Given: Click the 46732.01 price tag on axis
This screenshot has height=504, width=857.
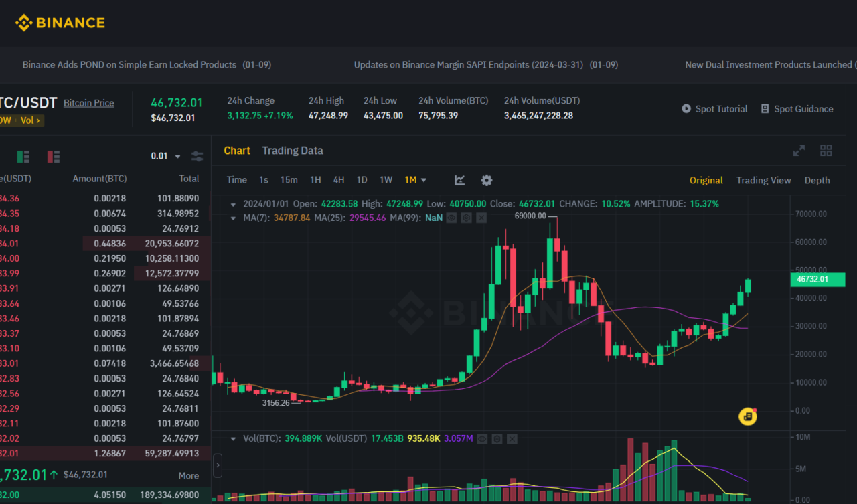Looking at the screenshot, I should (817, 279).
